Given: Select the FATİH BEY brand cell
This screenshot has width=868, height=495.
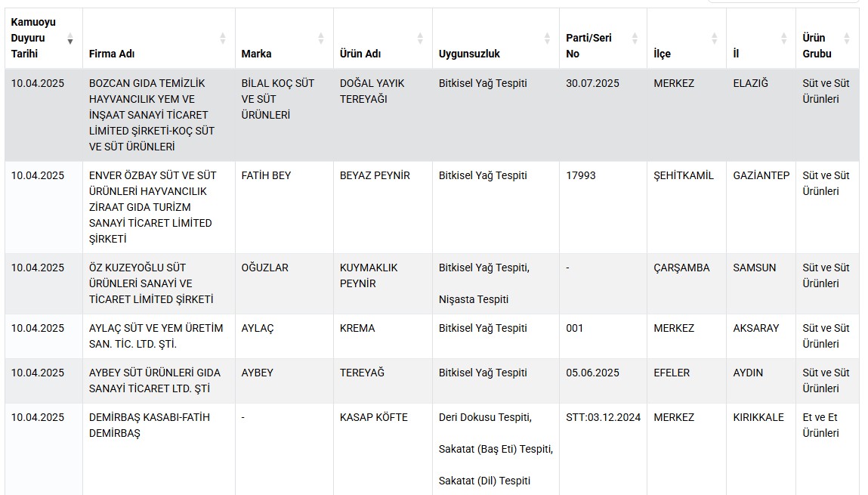Looking at the screenshot, I should point(285,207).
